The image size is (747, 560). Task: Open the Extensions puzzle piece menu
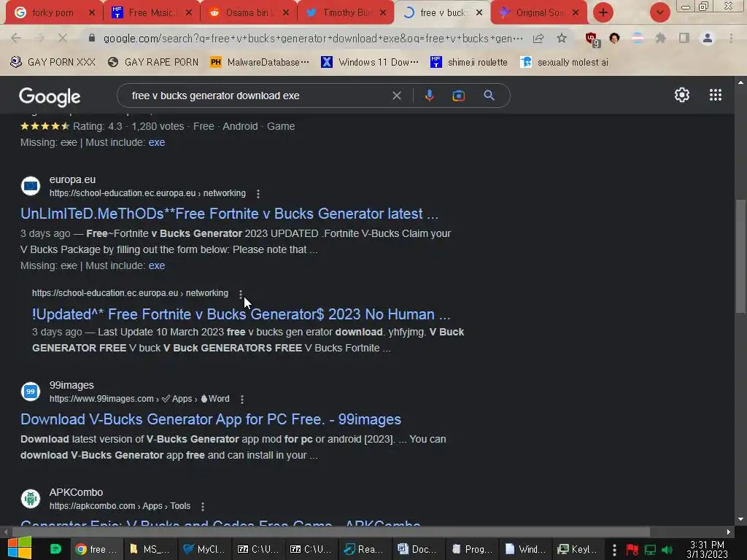coord(661,38)
